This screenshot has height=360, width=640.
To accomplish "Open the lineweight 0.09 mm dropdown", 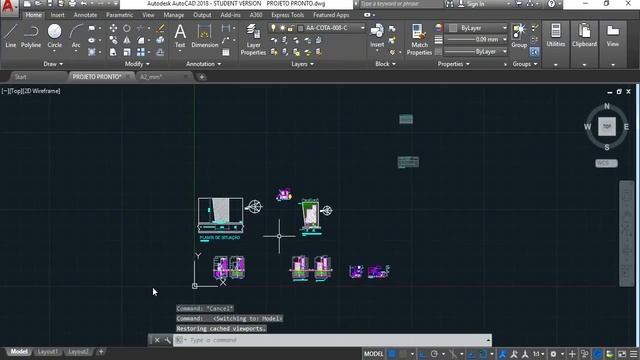I will click(x=476, y=40).
